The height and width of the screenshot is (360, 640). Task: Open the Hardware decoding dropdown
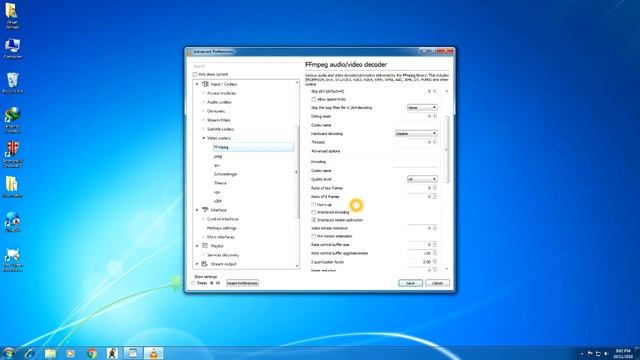[416, 133]
